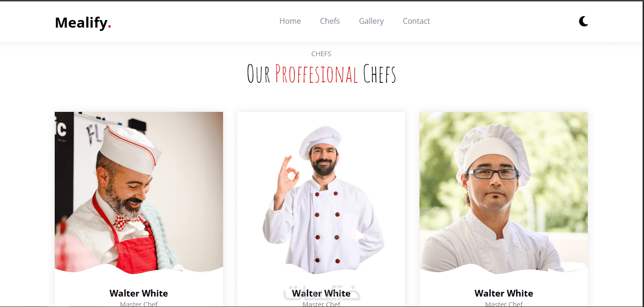Select Master Chef subtitle on middle card
Screen dimensions: 644x307
pos(321,304)
